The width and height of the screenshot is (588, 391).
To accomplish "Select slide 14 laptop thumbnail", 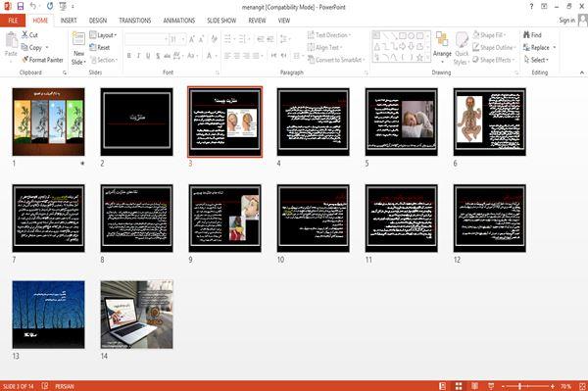I will tap(137, 315).
